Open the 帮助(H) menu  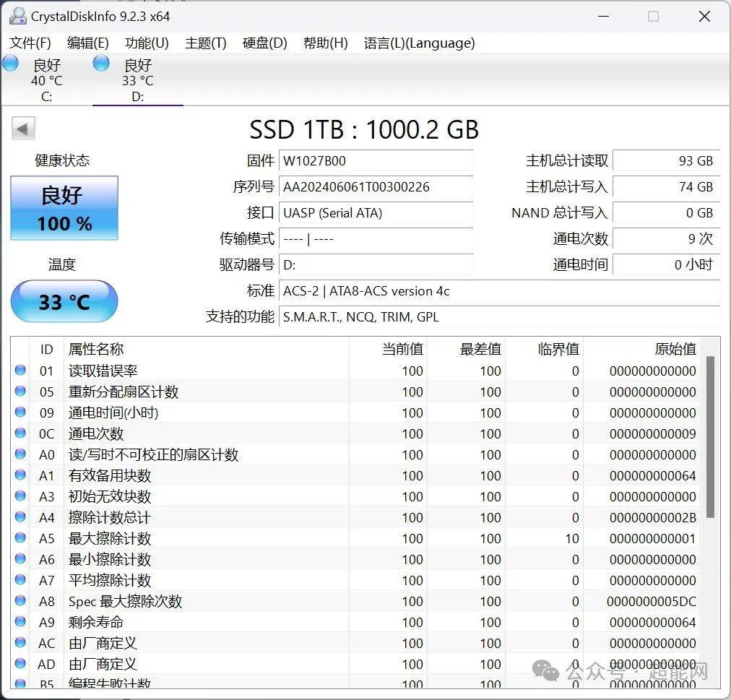click(x=325, y=43)
